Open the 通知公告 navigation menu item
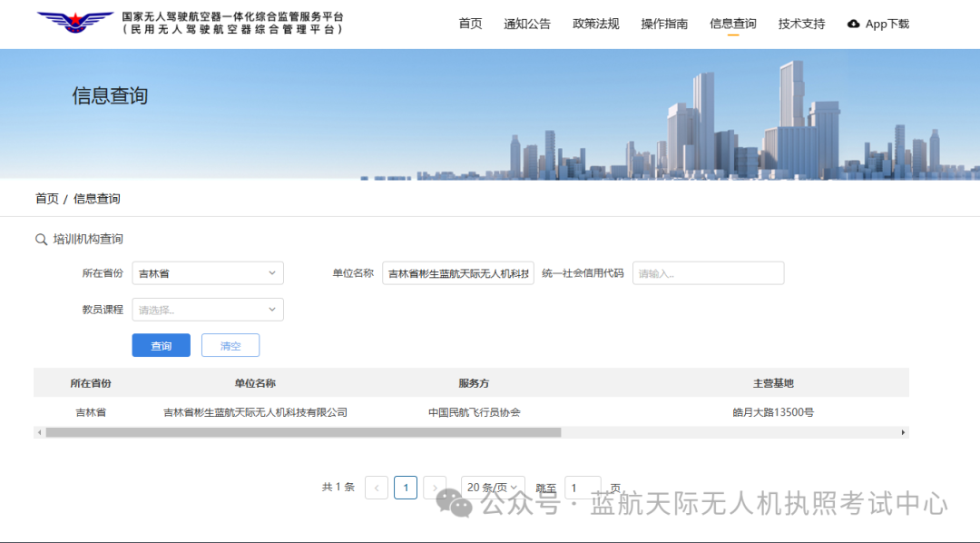Screen dimensions: 980x543 tap(527, 25)
